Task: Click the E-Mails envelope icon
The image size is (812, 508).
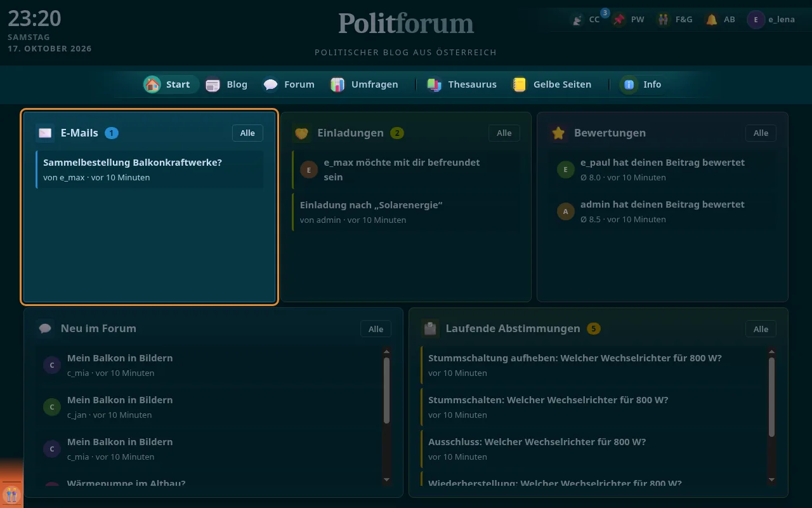Action: click(45, 133)
